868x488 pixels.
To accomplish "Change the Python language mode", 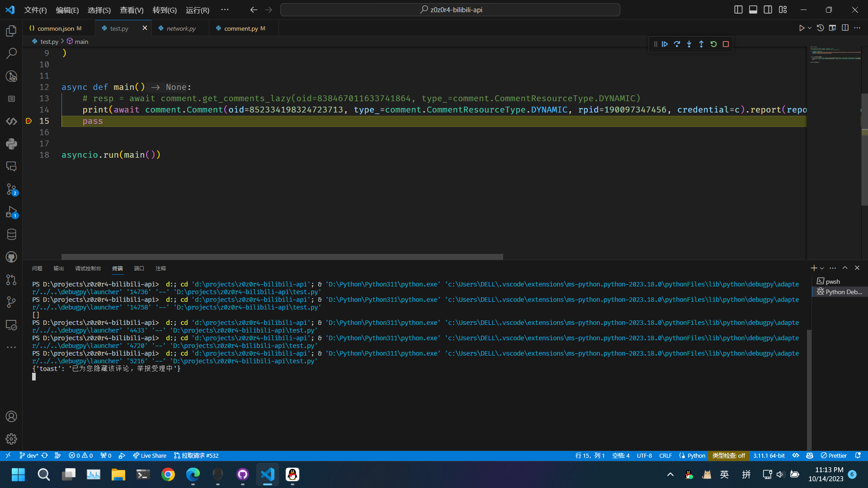I will tap(696, 455).
